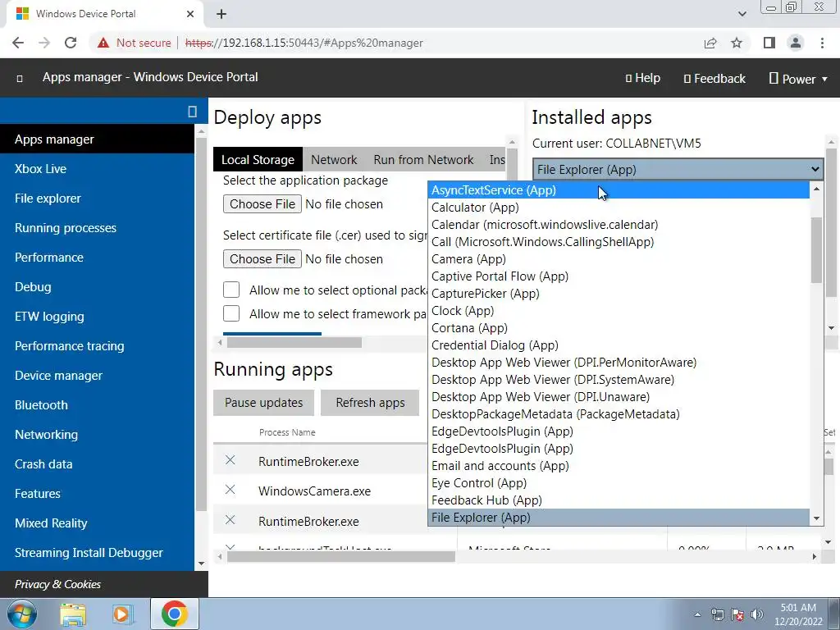Check Allow me to select framework packages
840x630 pixels.
[x=231, y=313]
